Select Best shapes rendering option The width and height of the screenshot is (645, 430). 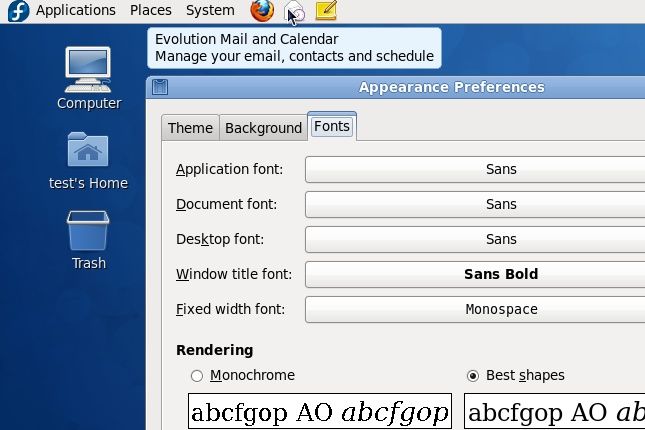click(x=473, y=376)
